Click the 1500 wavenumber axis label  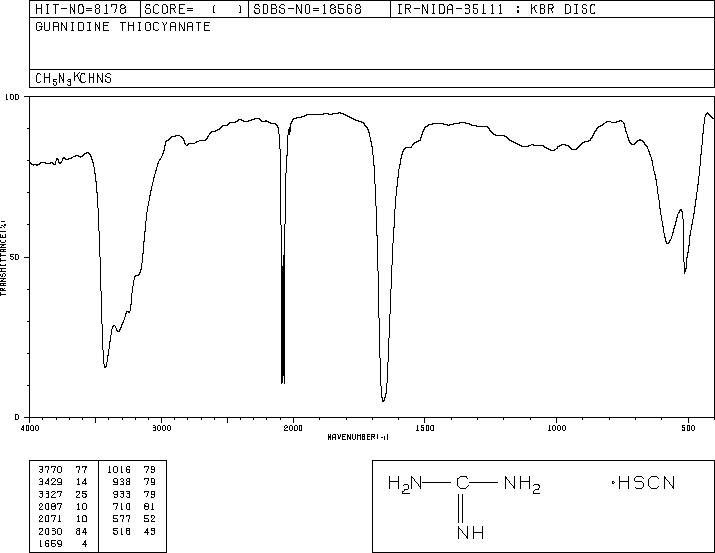click(x=425, y=428)
